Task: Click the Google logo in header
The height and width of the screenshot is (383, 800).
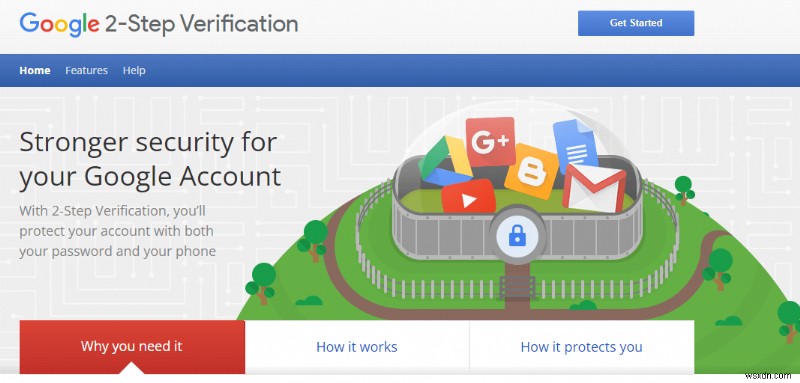Action: (x=59, y=23)
